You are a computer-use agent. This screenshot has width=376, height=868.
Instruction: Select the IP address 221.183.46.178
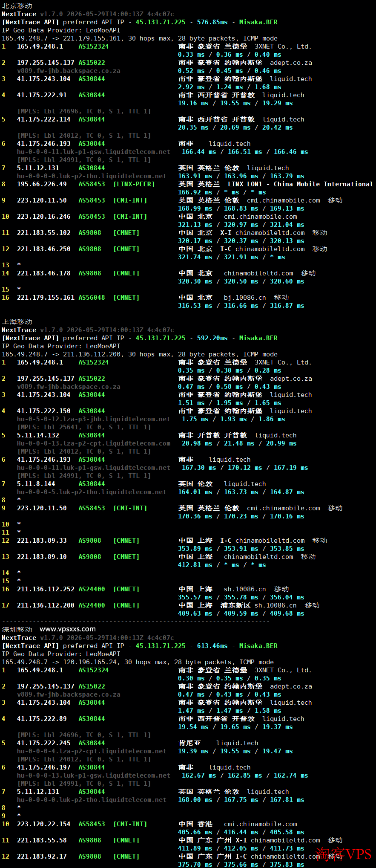click(44, 273)
